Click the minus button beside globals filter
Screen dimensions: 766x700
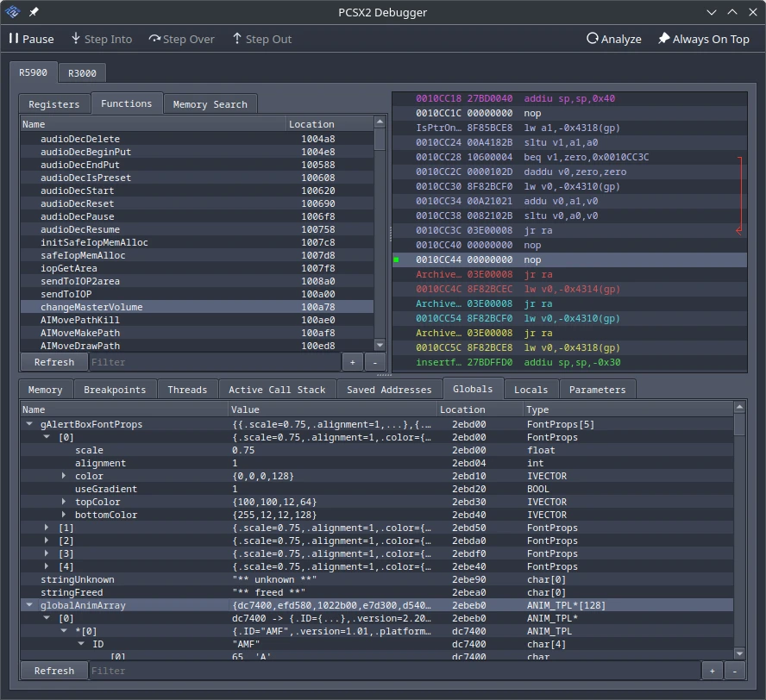pos(734,671)
